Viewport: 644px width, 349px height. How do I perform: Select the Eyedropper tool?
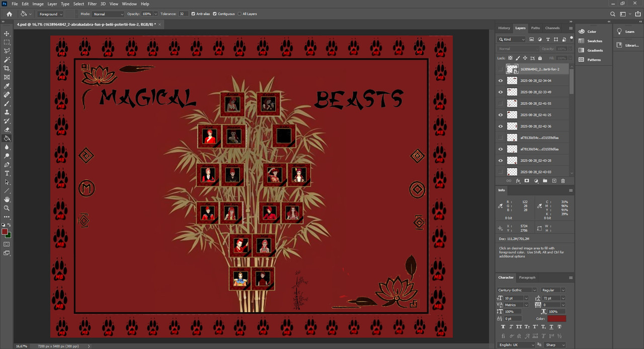[7, 86]
